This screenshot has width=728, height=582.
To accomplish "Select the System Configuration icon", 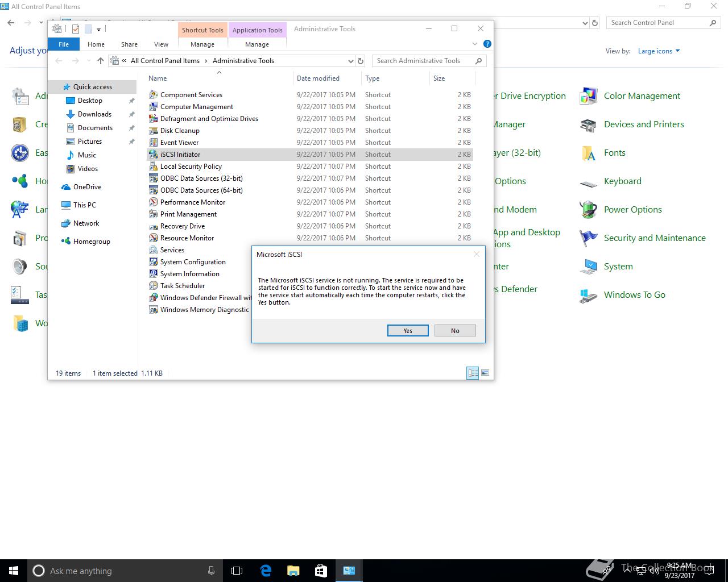I will click(153, 262).
